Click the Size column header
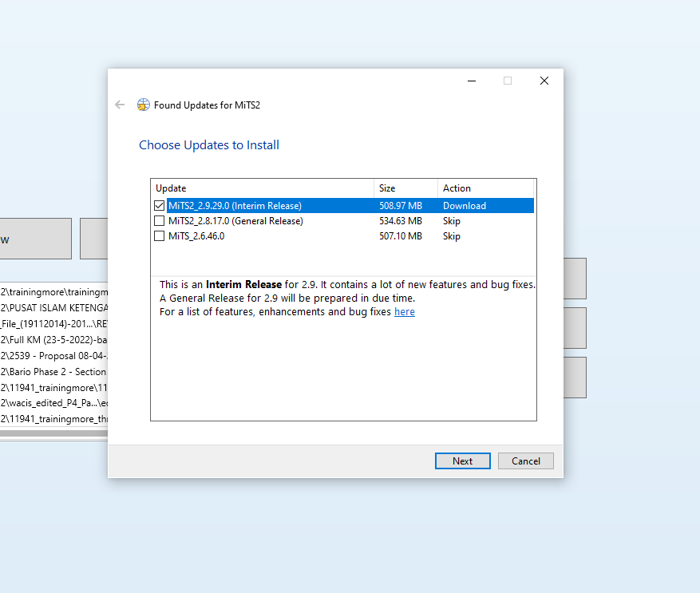 pyautogui.click(x=405, y=188)
